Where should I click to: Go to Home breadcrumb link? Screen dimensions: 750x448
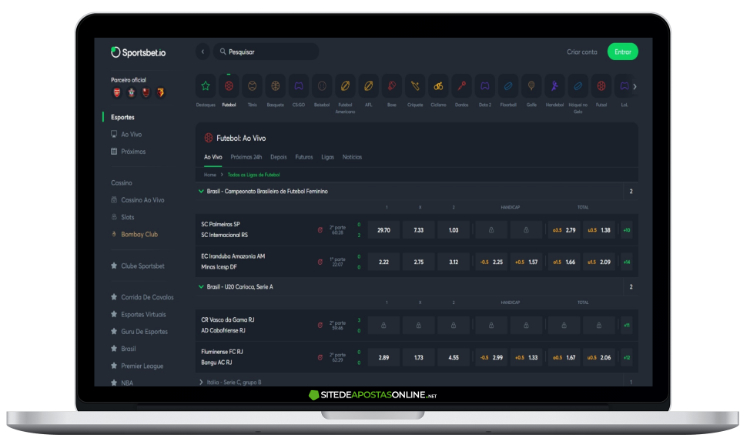tap(210, 175)
